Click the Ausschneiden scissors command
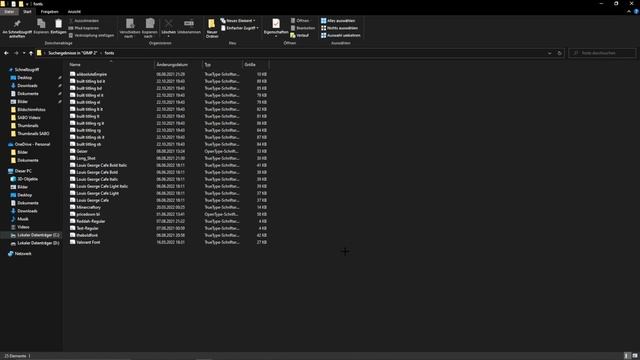This screenshot has height=360, width=640. click(x=84, y=20)
